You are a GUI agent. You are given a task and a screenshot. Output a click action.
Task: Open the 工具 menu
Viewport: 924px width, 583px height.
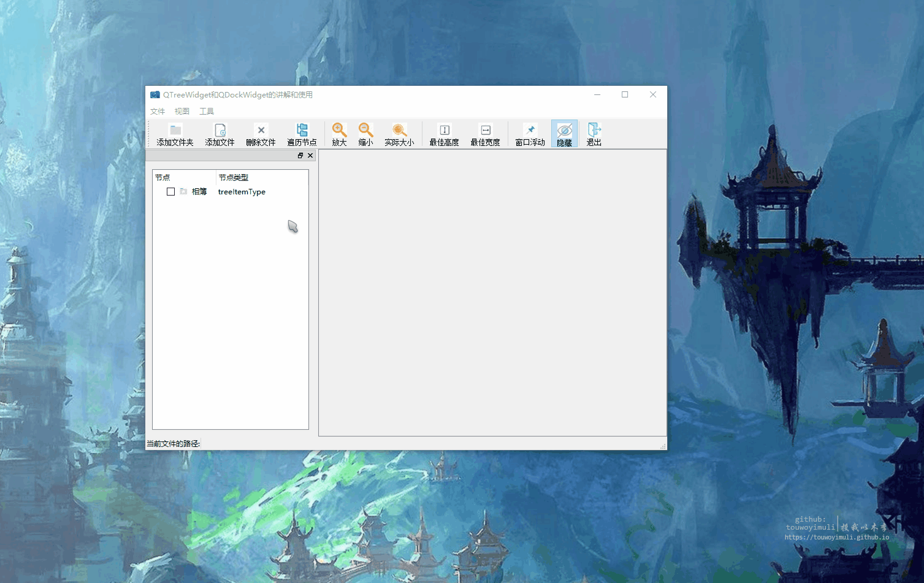click(x=207, y=112)
